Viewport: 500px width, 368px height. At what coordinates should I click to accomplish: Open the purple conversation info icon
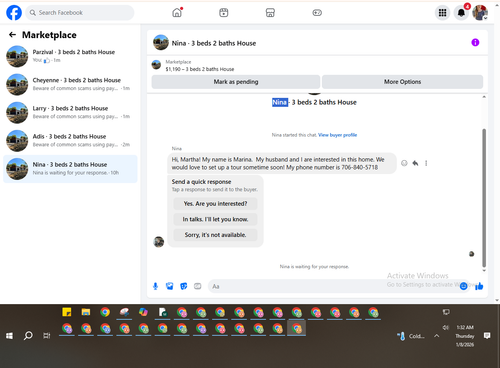point(475,42)
